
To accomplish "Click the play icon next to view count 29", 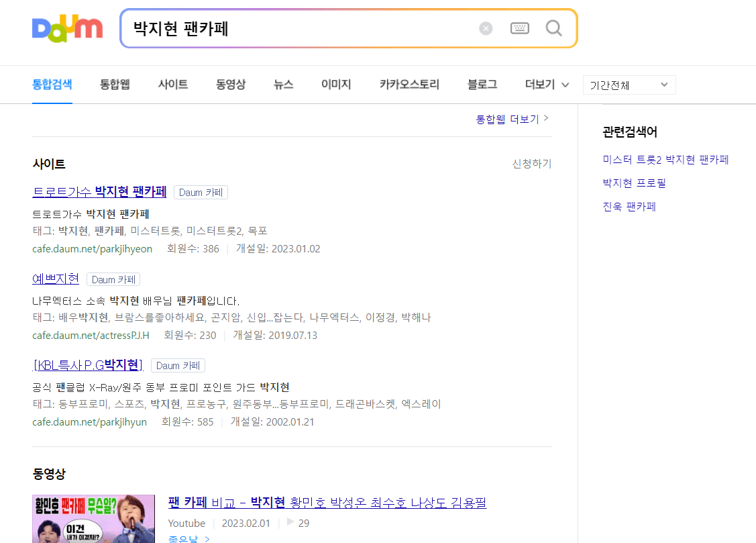I will [290, 523].
